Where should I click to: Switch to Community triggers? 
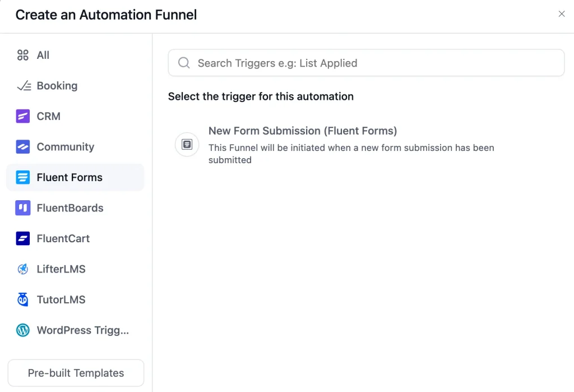(x=66, y=146)
